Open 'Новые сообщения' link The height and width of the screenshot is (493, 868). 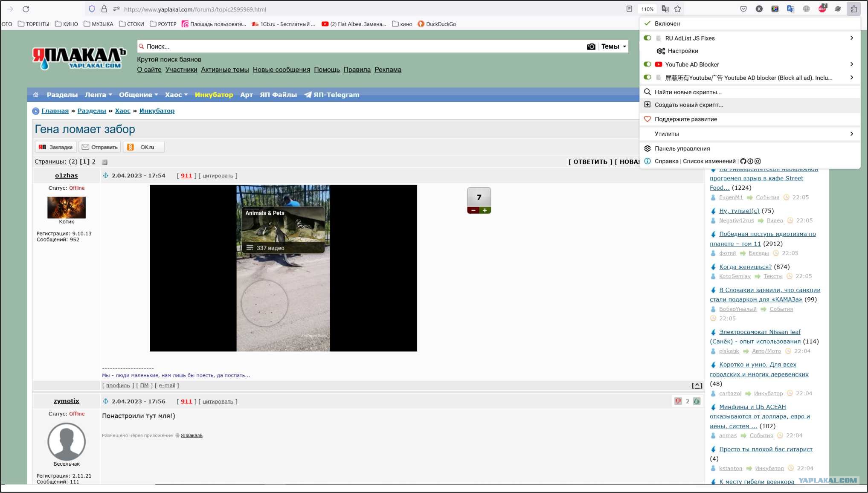pyautogui.click(x=281, y=70)
